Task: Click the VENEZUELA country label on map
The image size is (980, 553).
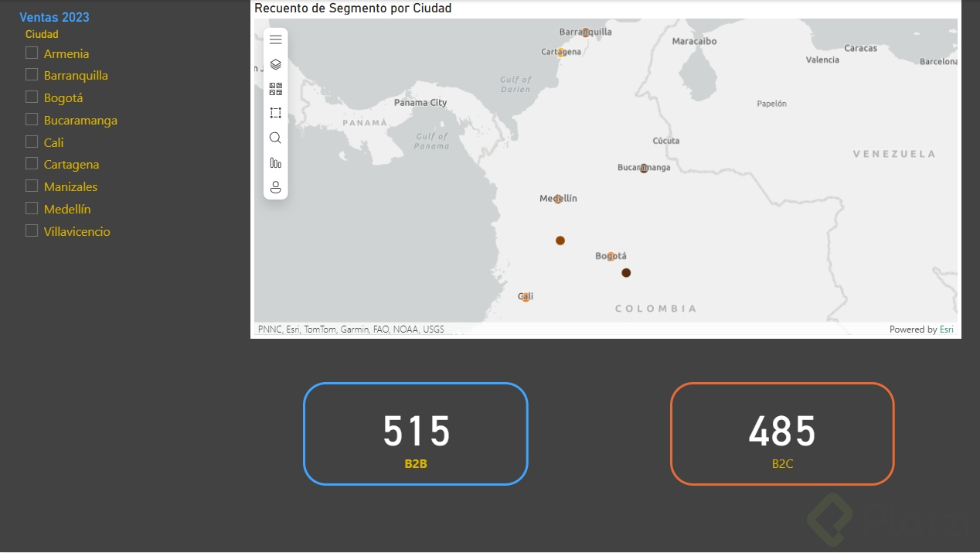Action: [x=894, y=154]
